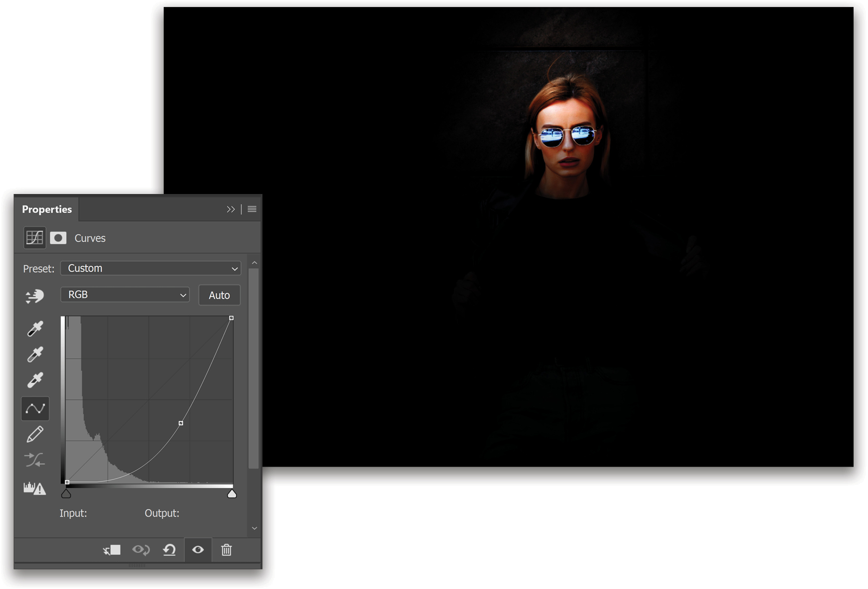
Task: Collapse the panel using the double-arrow chevron
Action: click(231, 209)
